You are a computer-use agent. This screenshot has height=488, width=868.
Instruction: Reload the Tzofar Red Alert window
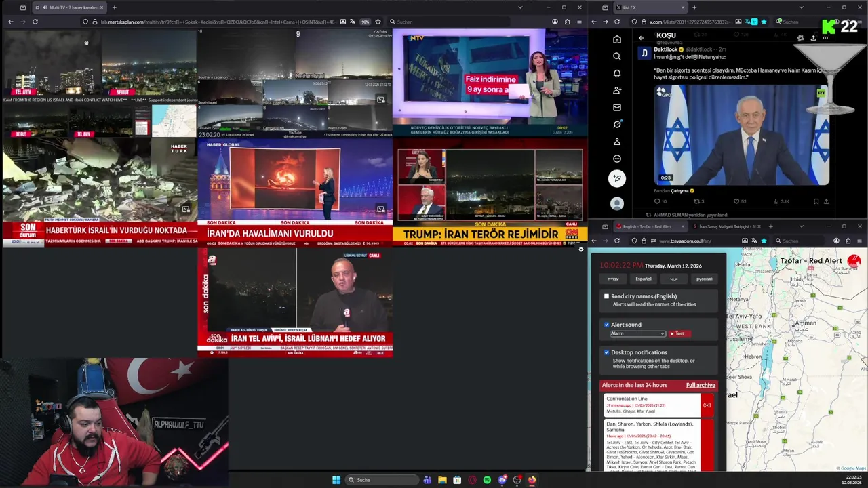coord(616,241)
